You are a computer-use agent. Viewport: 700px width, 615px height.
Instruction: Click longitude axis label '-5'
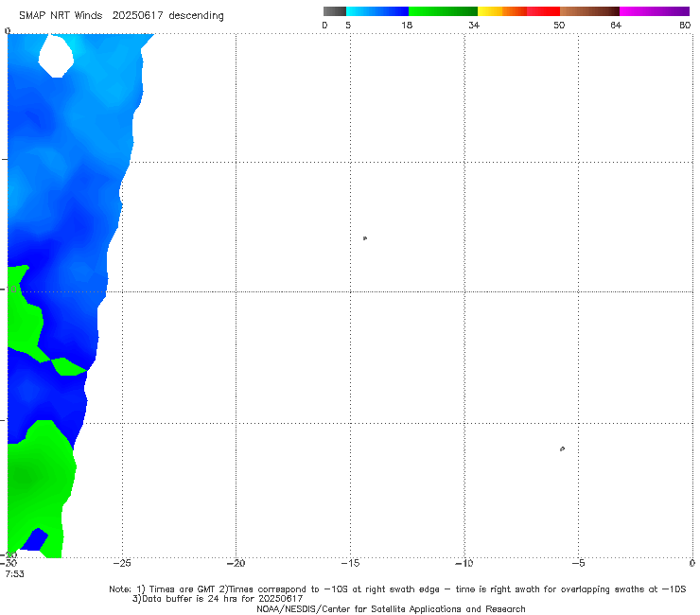tap(578, 563)
